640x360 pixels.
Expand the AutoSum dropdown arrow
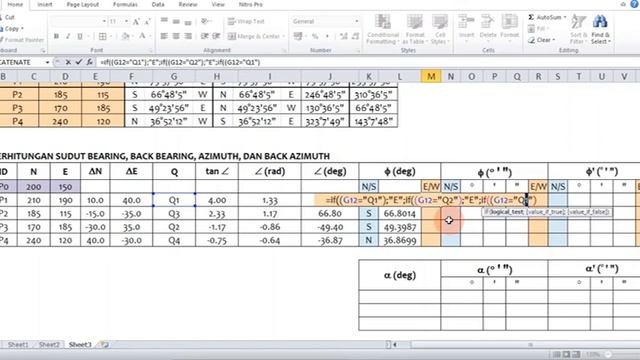pyautogui.click(x=565, y=17)
